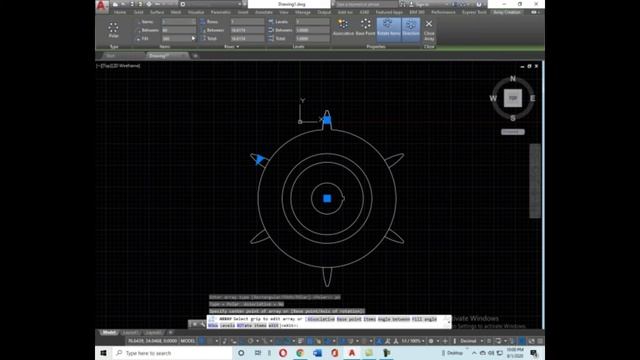Choose the Fill angle command option

pos(424,319)
